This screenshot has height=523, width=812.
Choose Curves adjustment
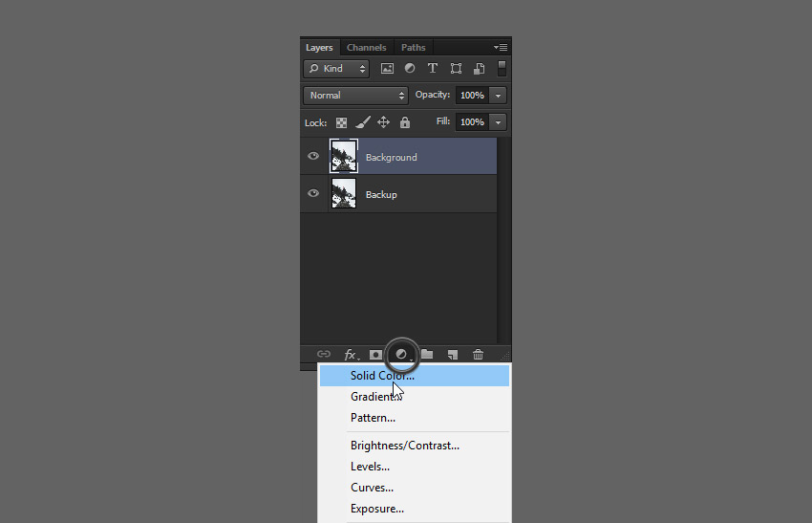(415, 488)
